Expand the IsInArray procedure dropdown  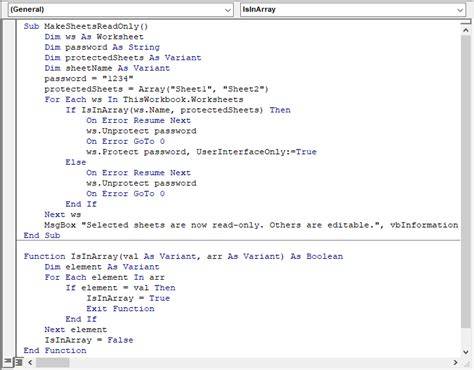point(353,10)
